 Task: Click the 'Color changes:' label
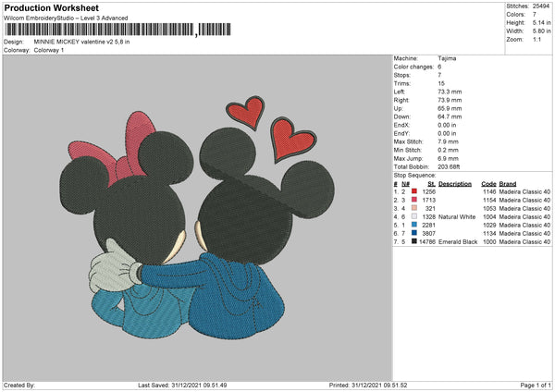(x=413, y=67)
